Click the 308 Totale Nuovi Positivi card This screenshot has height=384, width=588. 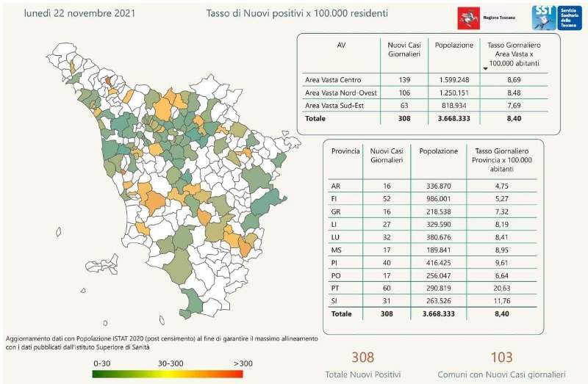point(362,365)
